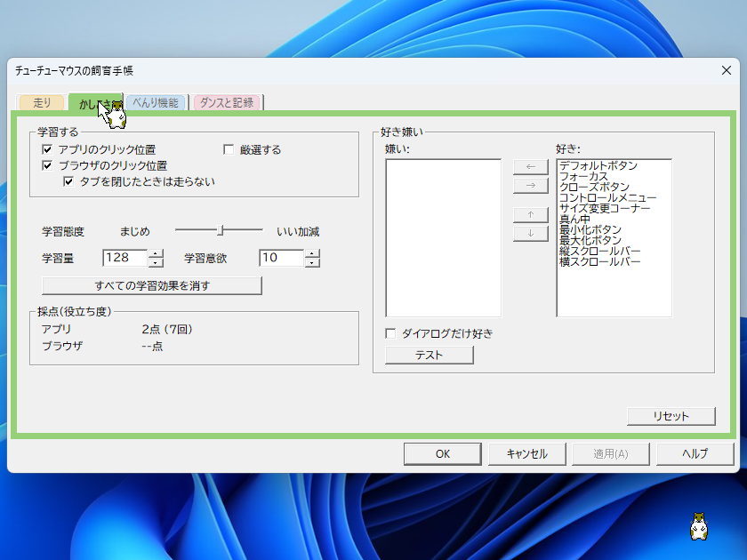Move item down with down arrow button
747x560 pixels.
pyautogui.click(x=530, y=233)
